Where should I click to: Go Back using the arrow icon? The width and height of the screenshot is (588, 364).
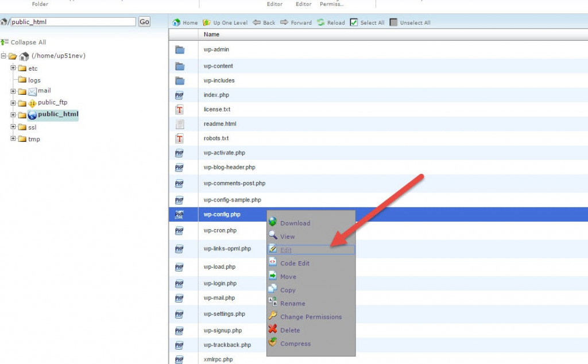[x=257, y=22]
